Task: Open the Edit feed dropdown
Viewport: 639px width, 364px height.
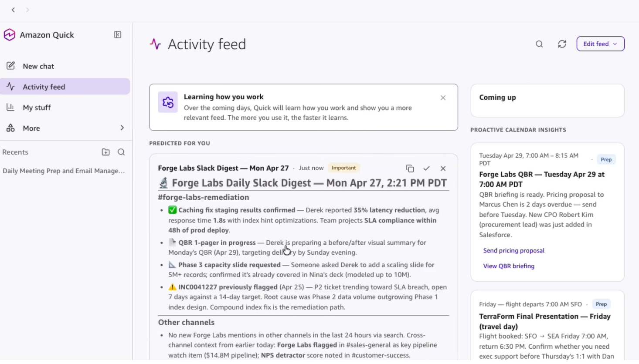Action: (600, 44)
